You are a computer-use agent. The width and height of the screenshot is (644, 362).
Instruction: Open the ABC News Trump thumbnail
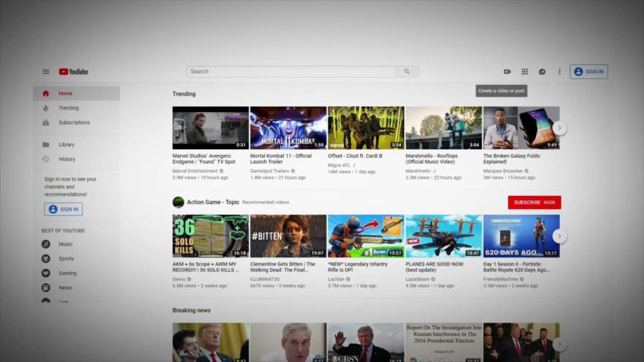(x=211, y=342)
